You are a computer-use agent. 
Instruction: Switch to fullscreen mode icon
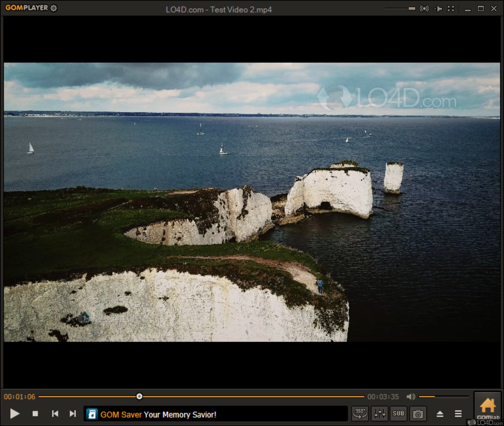pyautogui.click(x=451, y=9)
